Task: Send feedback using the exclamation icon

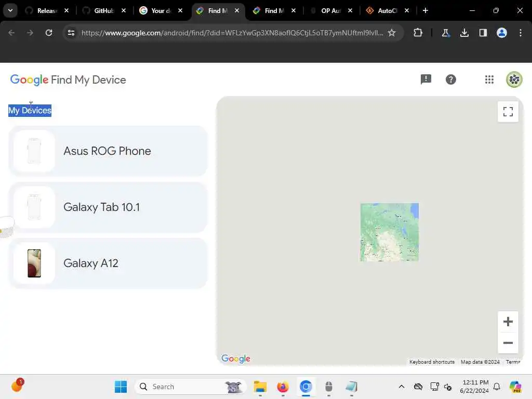Action: pyautogui.click(x=426, y=79)
